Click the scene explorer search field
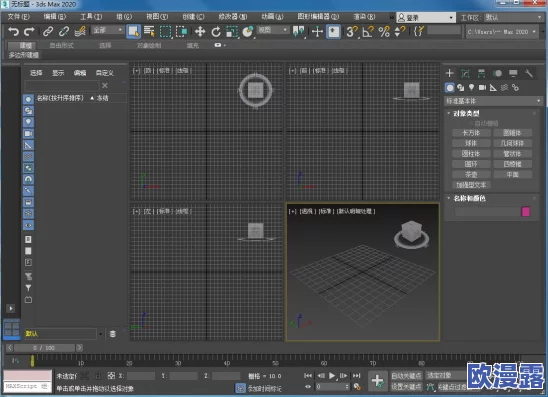This screenshot has height=397, width=548. (62, 86)
